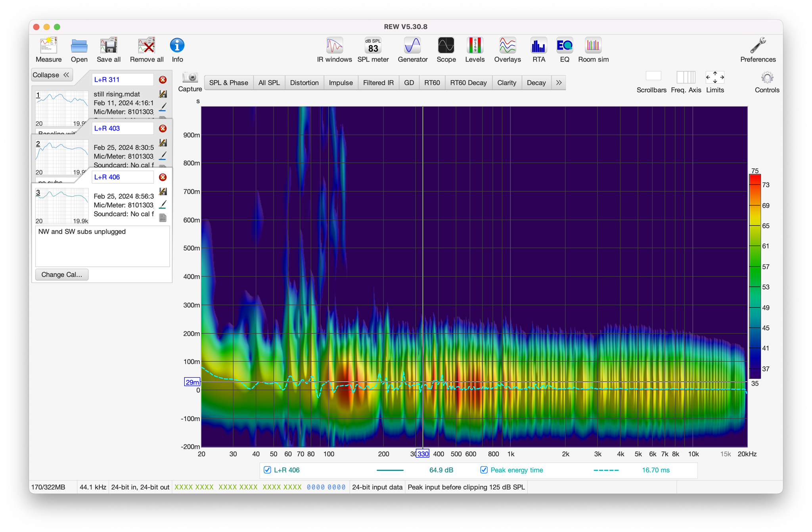Click the 330 frequency cursor label
The width and height of the screenshot is (812, 532).
point(423,454)
